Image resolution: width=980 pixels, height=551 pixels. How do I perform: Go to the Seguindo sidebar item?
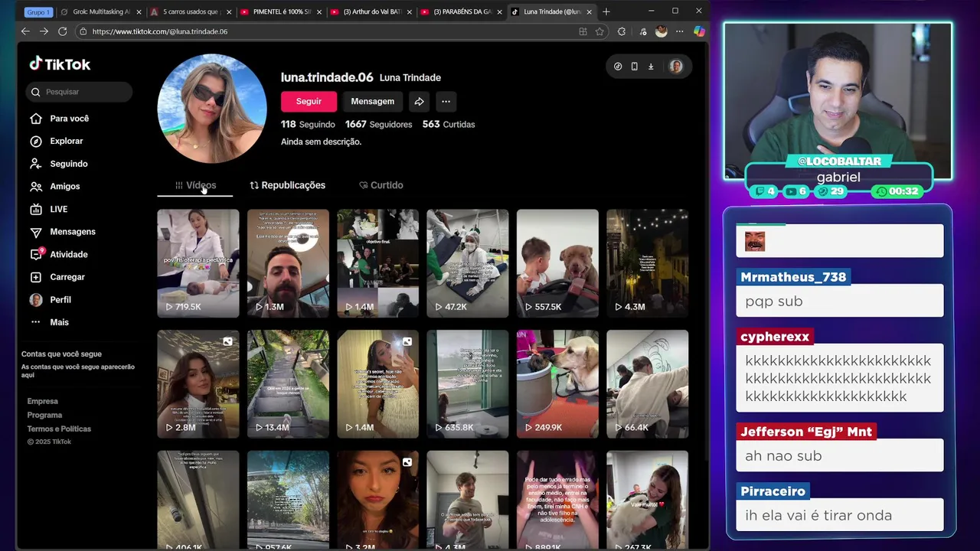click(58, 164)
